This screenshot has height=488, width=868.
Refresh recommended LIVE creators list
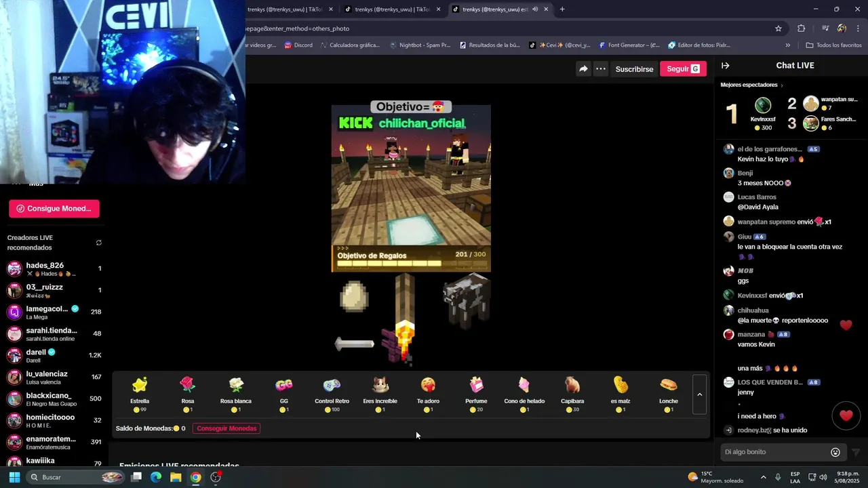(x=99, y=243)
